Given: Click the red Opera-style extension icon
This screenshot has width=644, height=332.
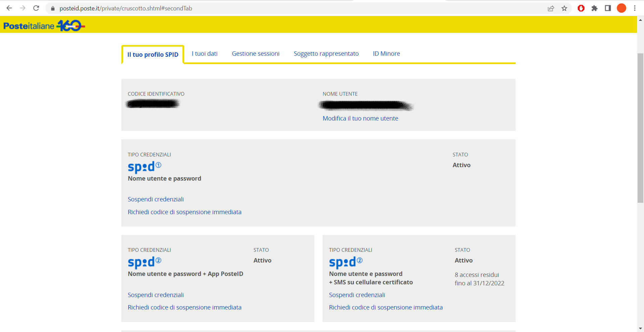Looking at the screenshot, I should coord(581,8).
